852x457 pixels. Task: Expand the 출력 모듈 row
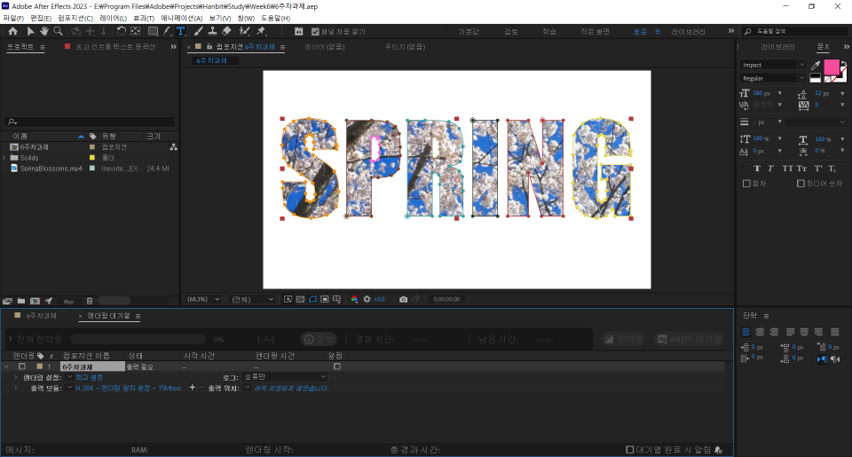[x=16, y=388]
